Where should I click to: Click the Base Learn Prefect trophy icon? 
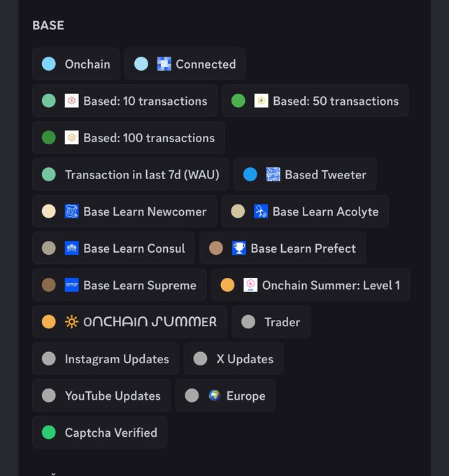tap(239, 248)
